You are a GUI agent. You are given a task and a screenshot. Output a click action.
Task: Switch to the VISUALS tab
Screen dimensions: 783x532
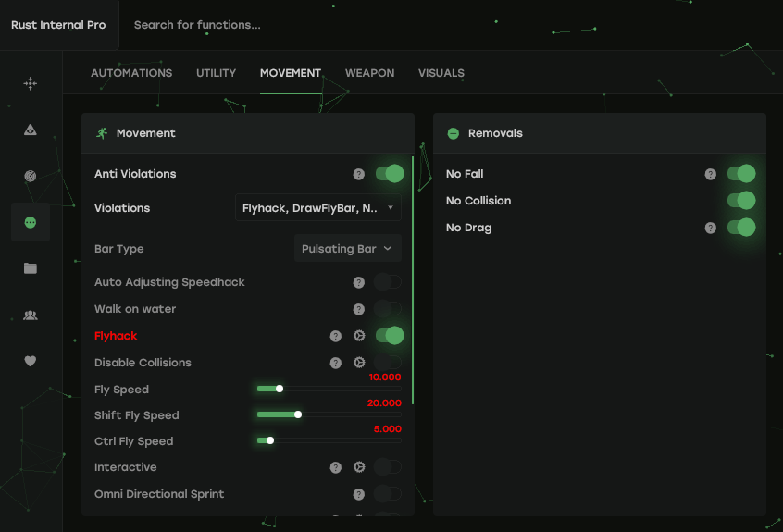441,73
